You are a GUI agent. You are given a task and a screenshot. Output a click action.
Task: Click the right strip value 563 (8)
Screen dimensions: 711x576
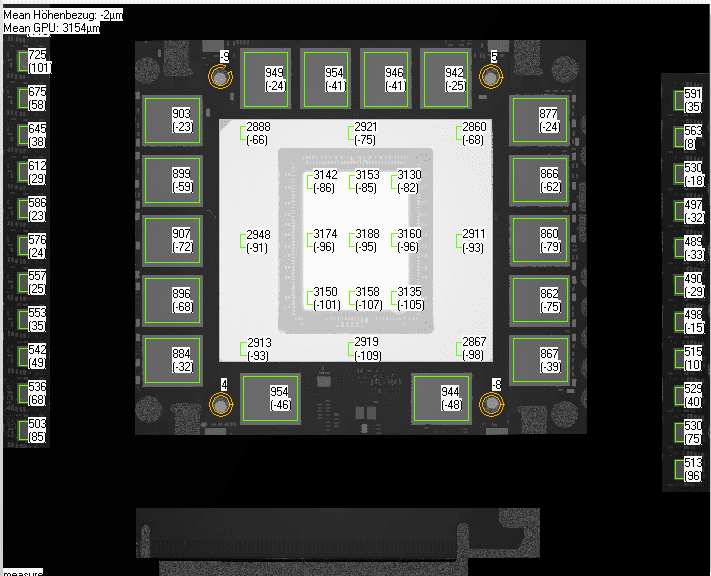[693, 137]
